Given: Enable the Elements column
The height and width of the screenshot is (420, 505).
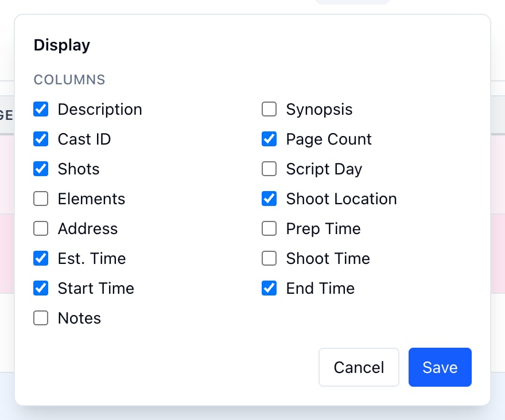Looking at the screenshot, I should point(41,199).
